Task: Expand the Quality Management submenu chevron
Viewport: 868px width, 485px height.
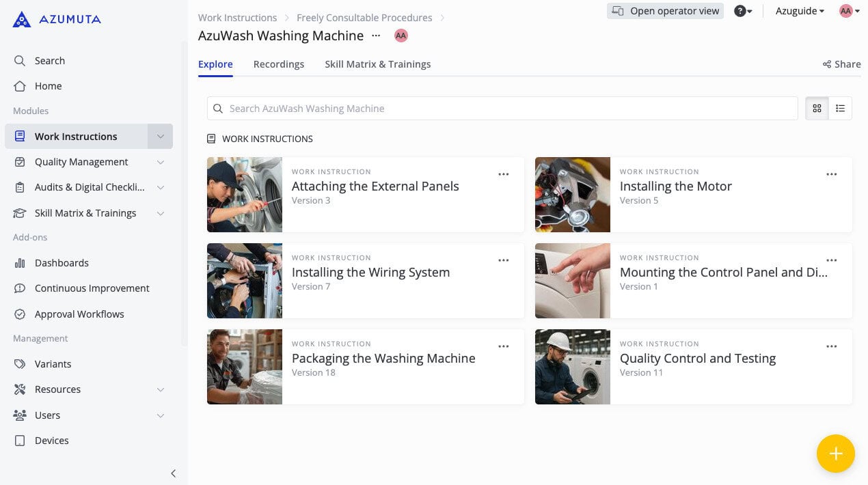Action: pos(160,162)
